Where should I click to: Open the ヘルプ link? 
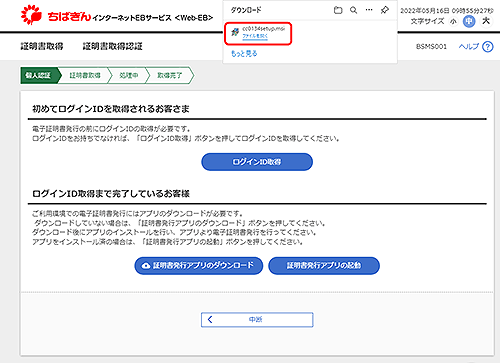coord(469,47)
